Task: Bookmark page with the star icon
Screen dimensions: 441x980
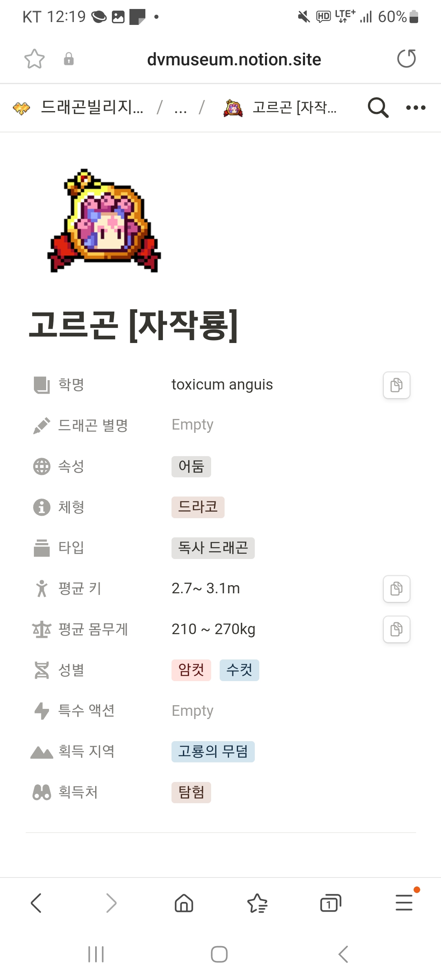Action: (x=34, y=59)
